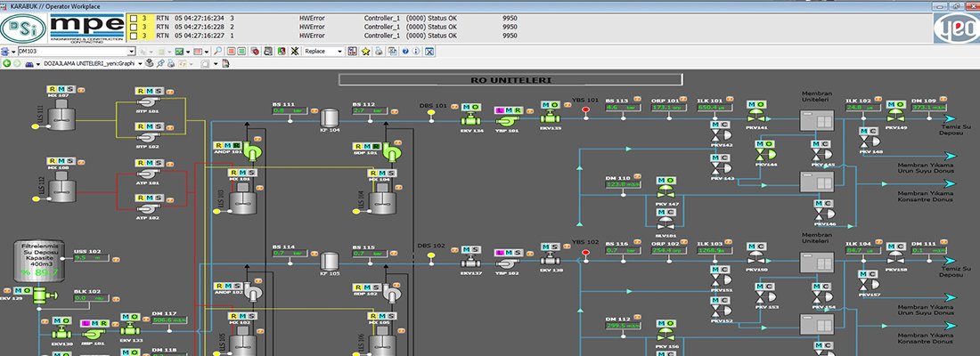
Task: Click the yellow star favorites icon
Action: (x=365, y=52)
